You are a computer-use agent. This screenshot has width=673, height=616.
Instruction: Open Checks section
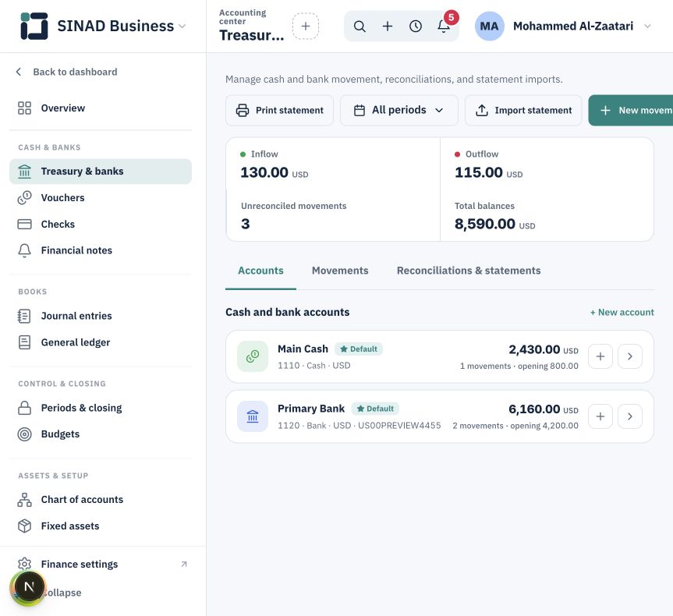tap(101, 224)
